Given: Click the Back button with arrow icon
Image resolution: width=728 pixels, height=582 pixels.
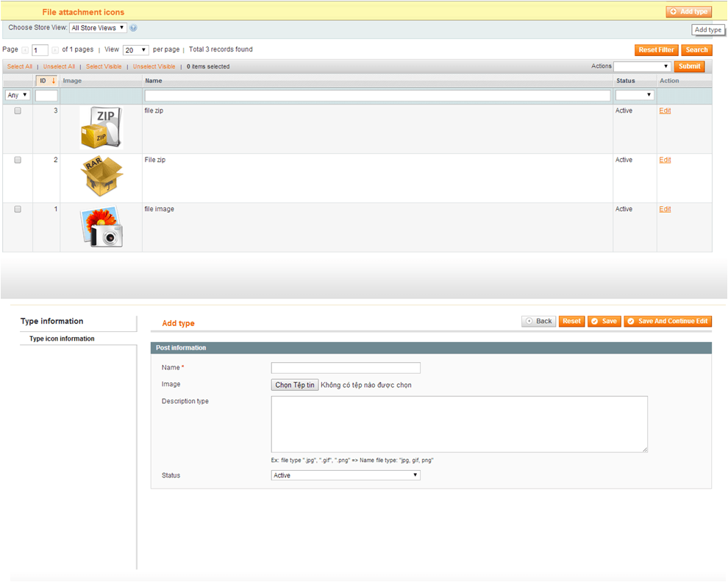Looking at the screenshot, I should 538,322.
